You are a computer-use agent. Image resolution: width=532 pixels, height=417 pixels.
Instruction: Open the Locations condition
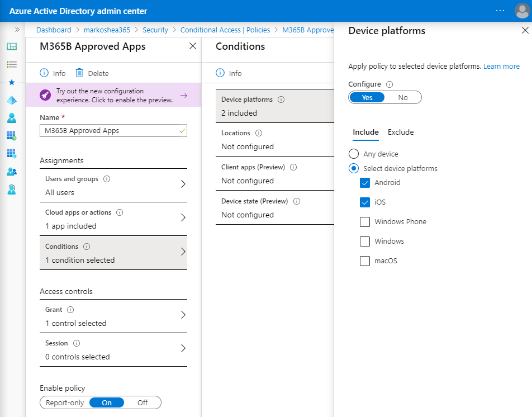pyautogui.click(x=275, y=140)
